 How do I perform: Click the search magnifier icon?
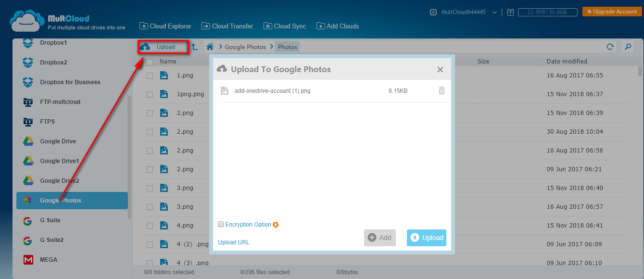[627, 47]
